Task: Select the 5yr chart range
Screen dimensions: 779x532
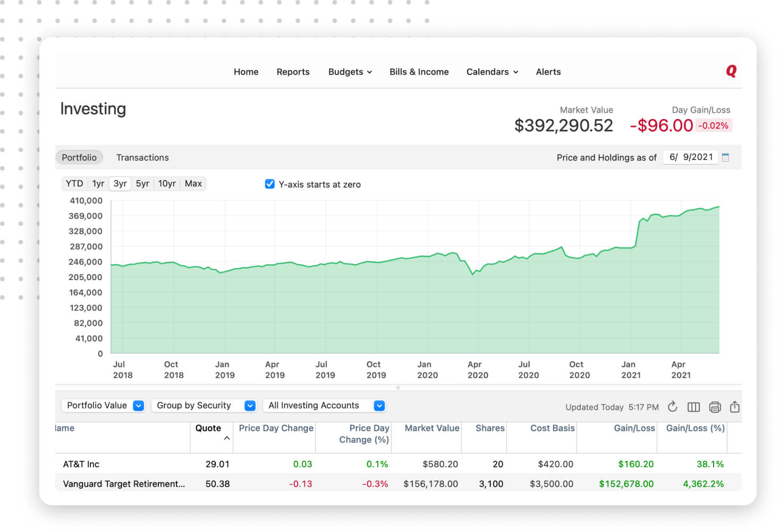Action: click(142, 183)
